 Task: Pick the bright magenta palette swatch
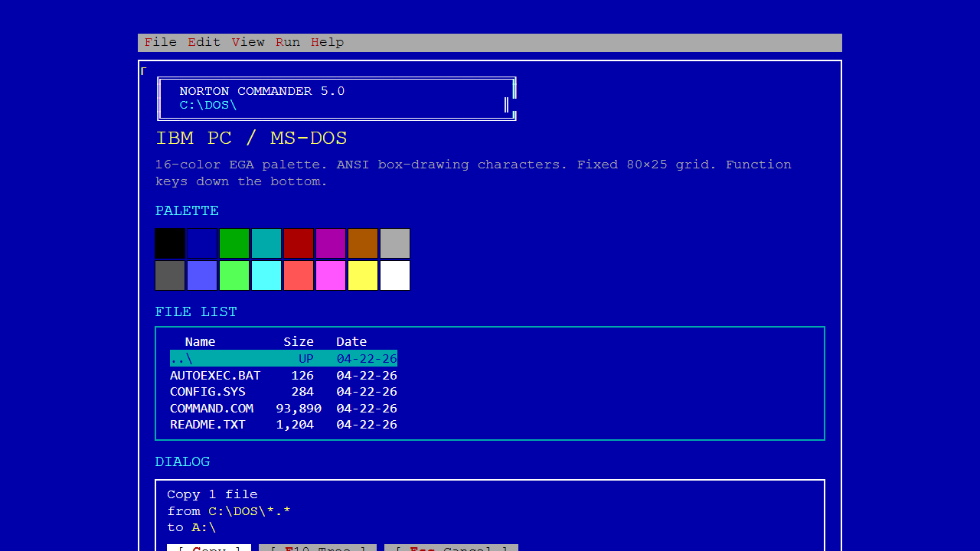(331, 275)
